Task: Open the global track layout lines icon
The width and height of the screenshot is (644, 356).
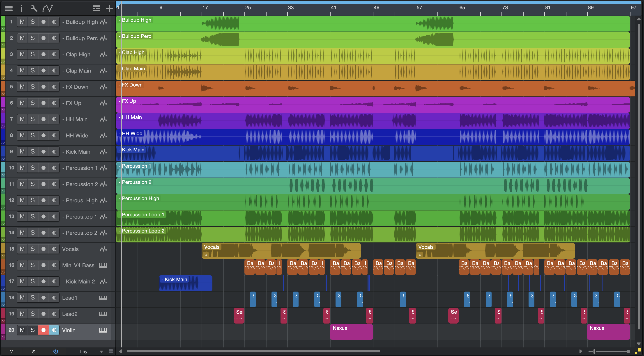Action: coord(96,9)
